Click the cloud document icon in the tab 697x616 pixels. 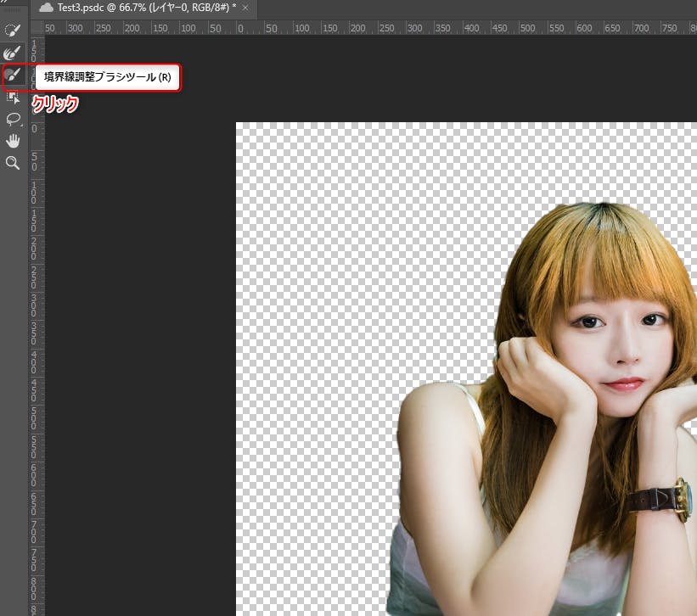point(46,7)
